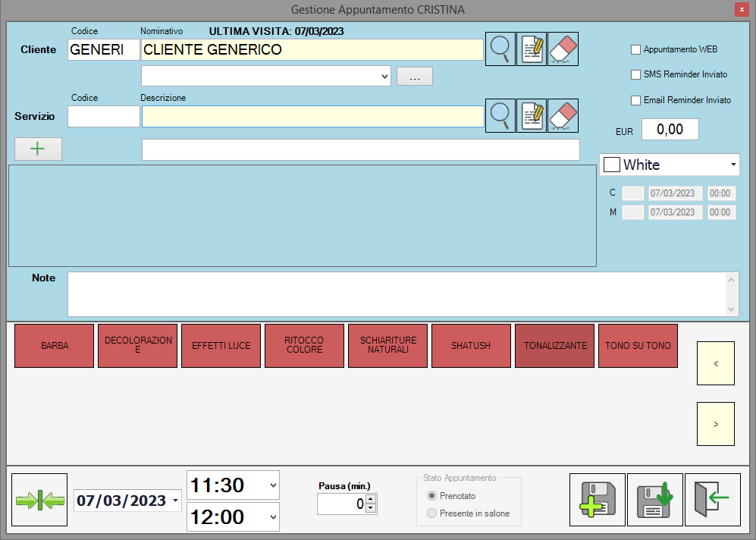Click the client search magnifier icon
The height and width of the screenshot is (540, 756).
pos(500,49)
